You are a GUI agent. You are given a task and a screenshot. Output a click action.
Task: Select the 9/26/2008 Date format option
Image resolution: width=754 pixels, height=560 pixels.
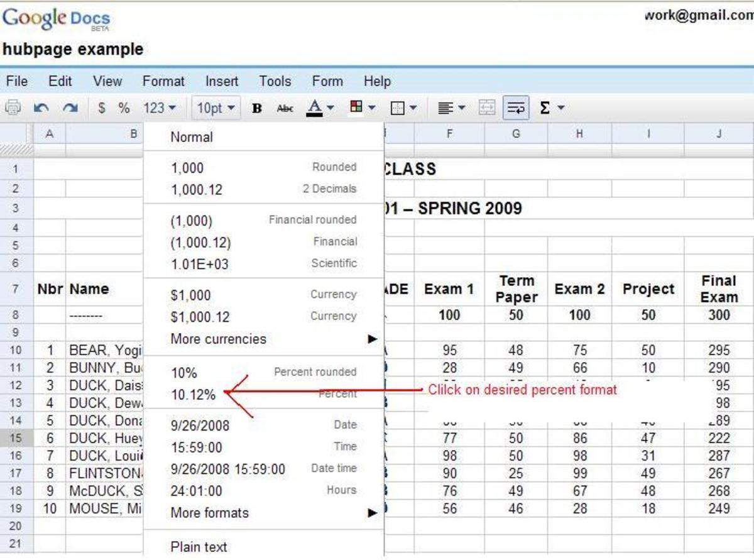(199, 425)
